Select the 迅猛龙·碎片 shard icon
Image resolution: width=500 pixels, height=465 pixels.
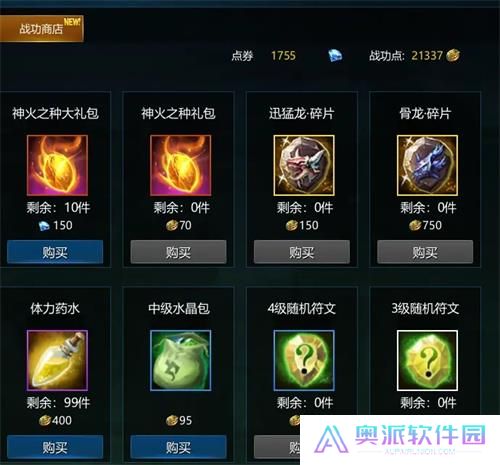pos(304,165)
